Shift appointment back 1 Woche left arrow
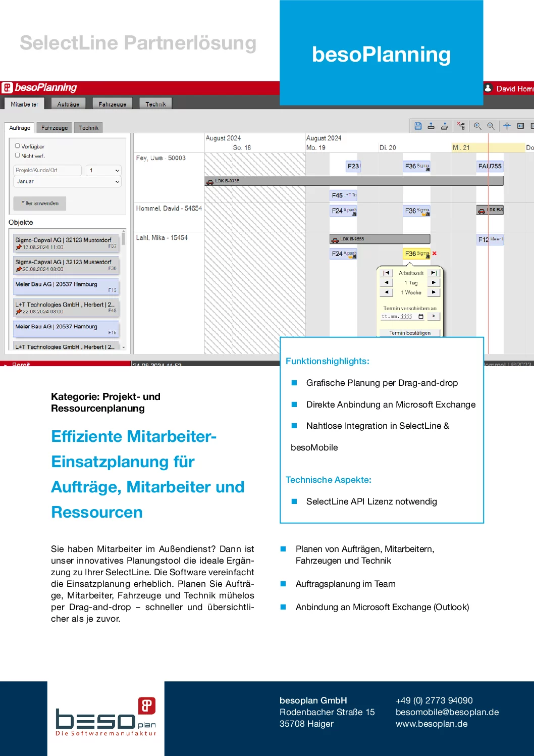This screenshot has height=756, width=534. click(387, 292)
